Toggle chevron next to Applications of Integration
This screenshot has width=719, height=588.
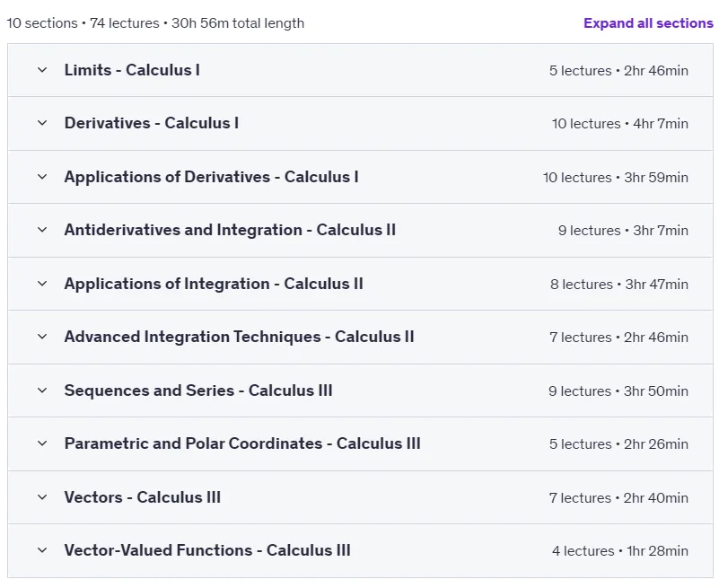(42, 284)
